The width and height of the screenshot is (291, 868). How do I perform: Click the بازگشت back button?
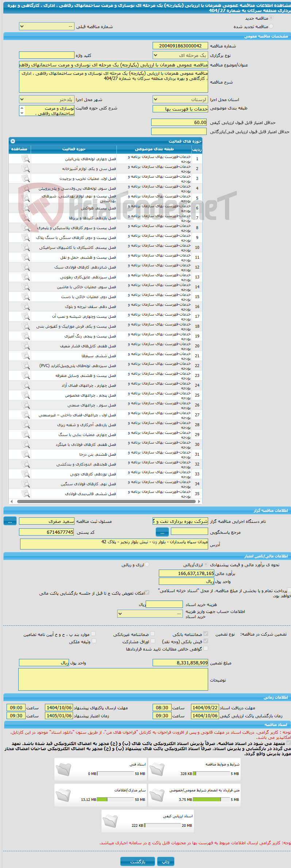(x=138, y=861)
